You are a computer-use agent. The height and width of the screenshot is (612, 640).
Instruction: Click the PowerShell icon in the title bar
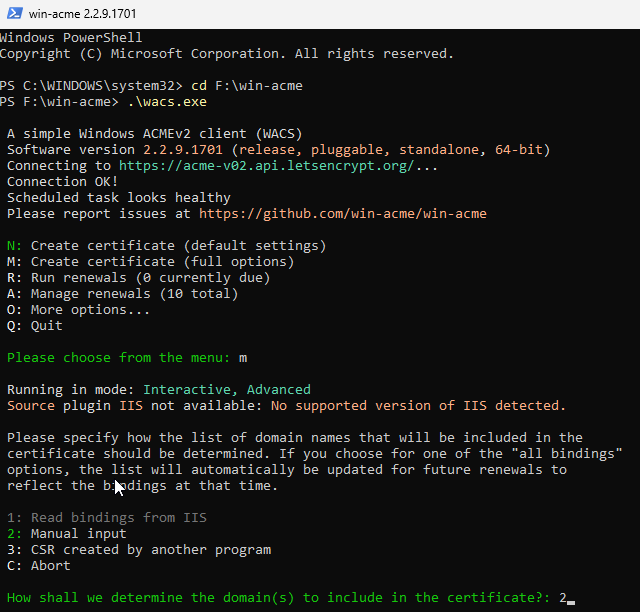[15, 13]
